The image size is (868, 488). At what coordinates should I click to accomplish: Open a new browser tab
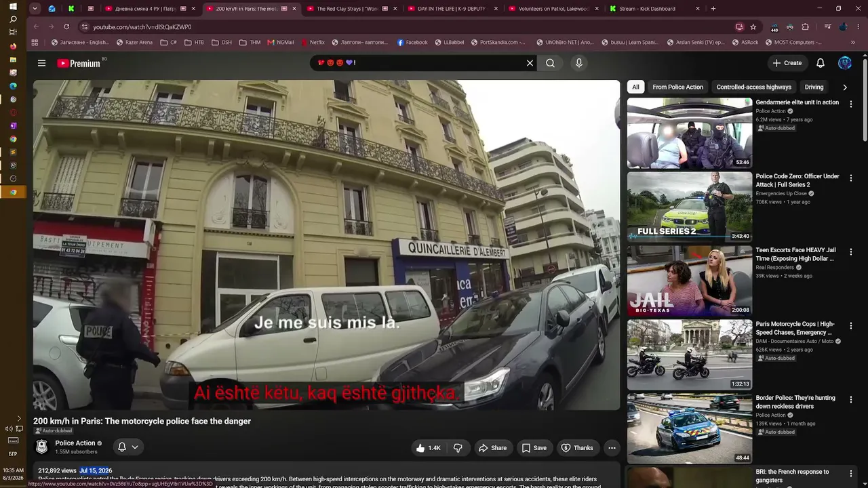[x=713, y=9]
